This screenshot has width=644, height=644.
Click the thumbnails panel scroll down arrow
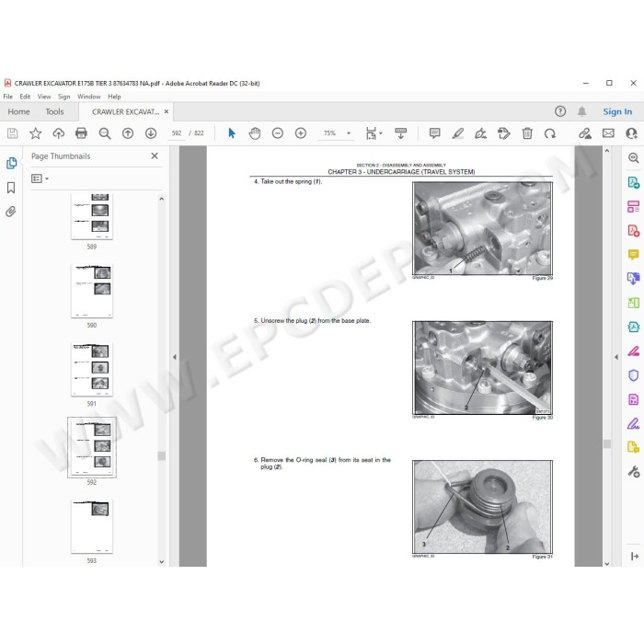coord(161,561)
